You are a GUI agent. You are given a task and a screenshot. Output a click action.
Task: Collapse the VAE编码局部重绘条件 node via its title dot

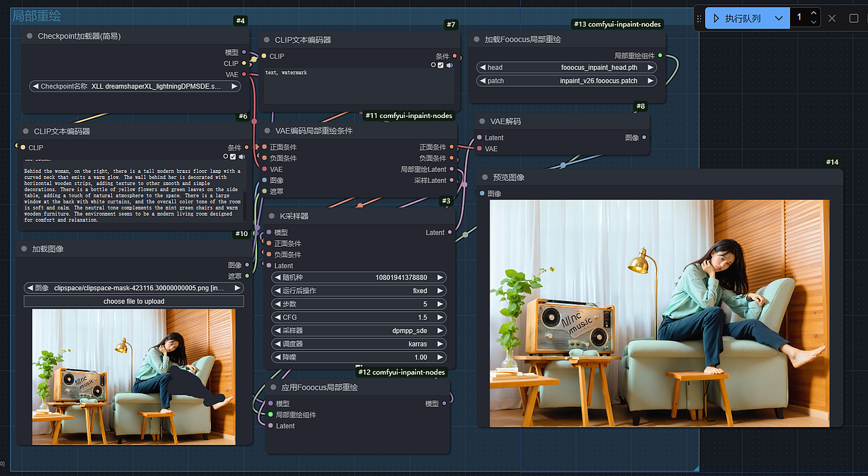pos(267,131)
